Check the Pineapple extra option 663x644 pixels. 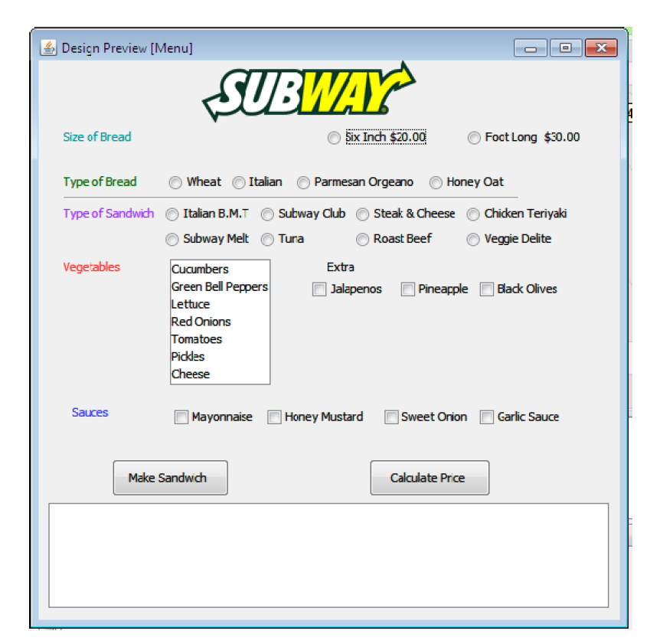(407, 289)
